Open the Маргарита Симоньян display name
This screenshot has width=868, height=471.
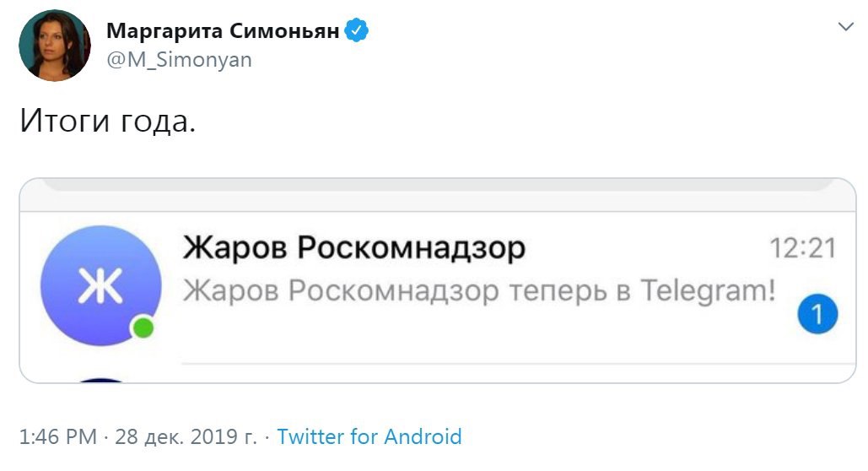click(x=223, y=31)
